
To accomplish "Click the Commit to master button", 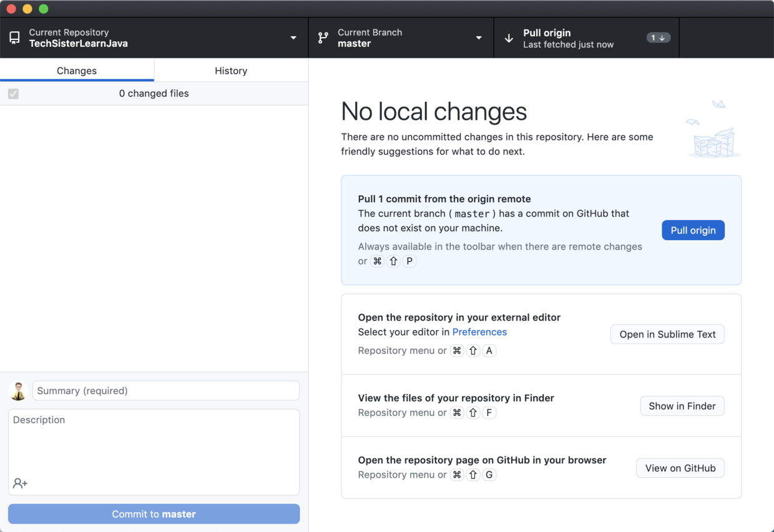I will click(x=154, y=514).
